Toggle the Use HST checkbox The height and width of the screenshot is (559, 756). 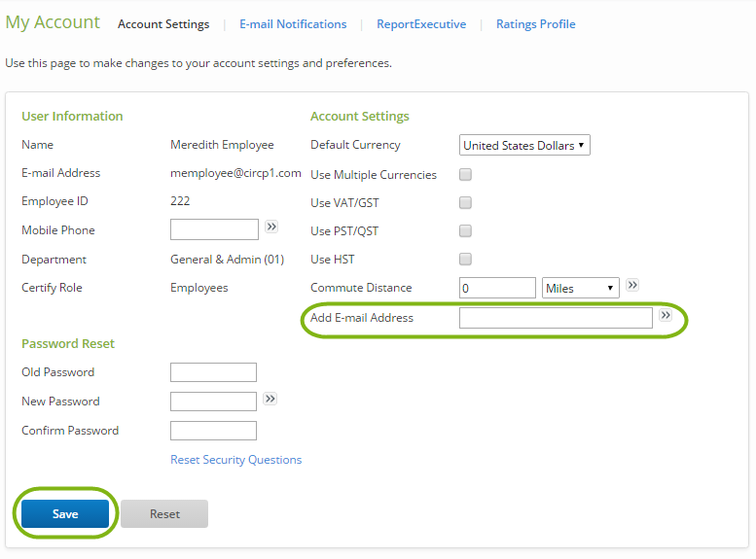tap(465, 260)
